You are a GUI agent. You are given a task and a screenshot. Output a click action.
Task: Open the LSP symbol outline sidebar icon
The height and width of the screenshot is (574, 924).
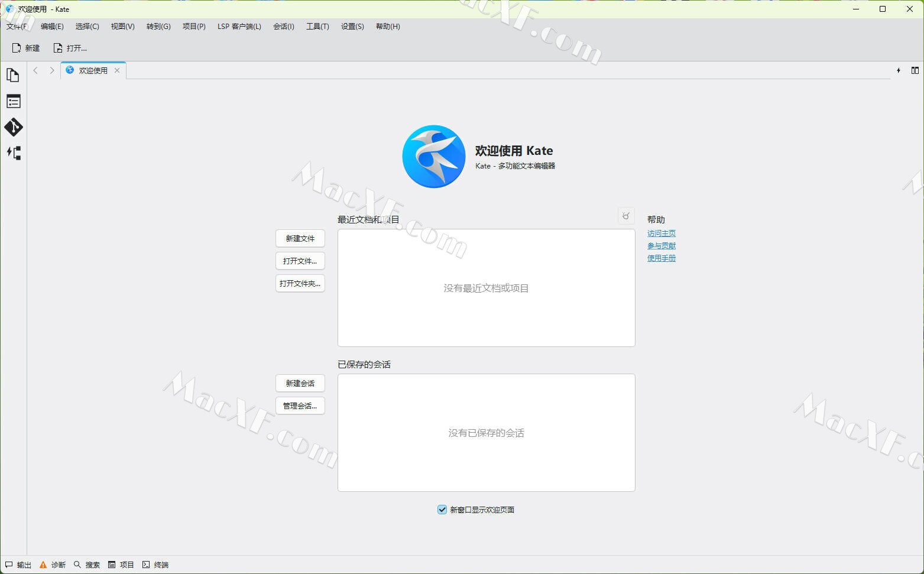(x=13, y=153)
